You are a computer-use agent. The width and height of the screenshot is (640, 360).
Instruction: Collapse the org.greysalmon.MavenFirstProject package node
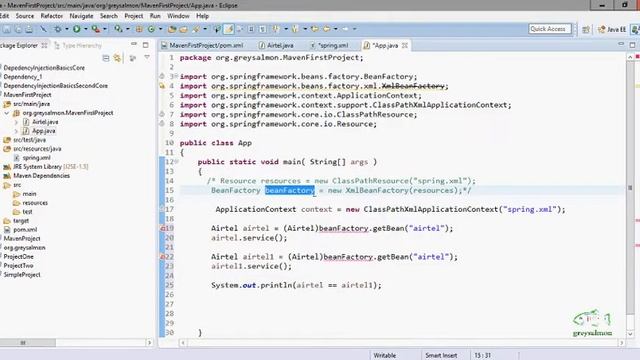click(7, 113)
